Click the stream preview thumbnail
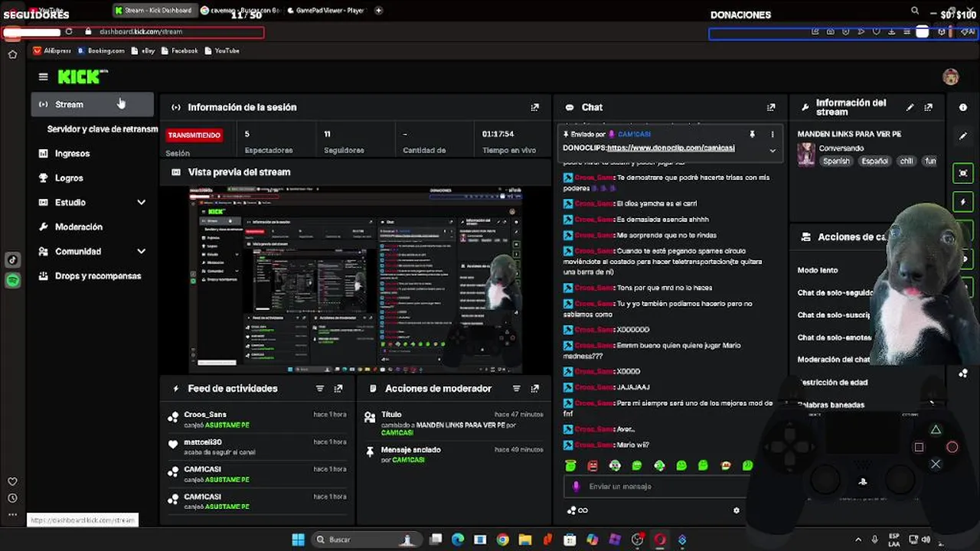This screenshot has height=551, width=980. 355,279
